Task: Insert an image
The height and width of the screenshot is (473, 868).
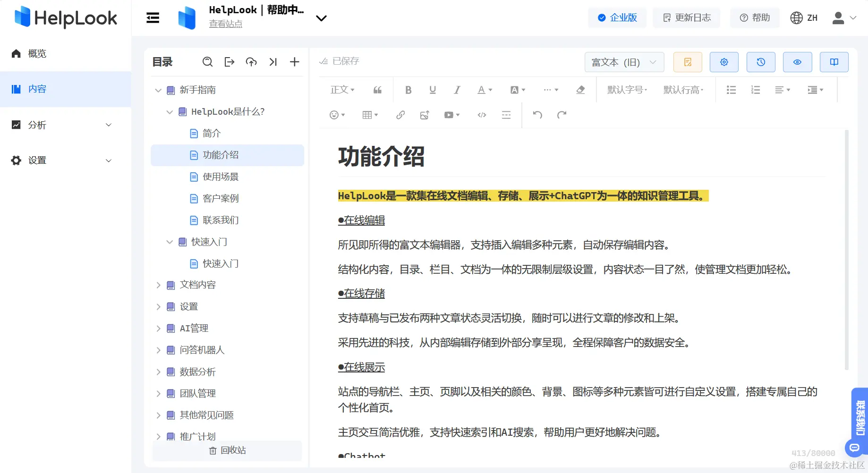Action: [425, 115]
